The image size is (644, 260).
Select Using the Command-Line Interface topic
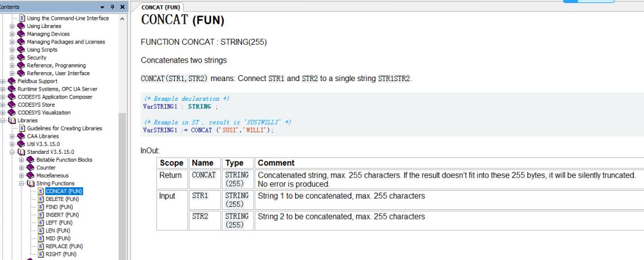(67, 18)
